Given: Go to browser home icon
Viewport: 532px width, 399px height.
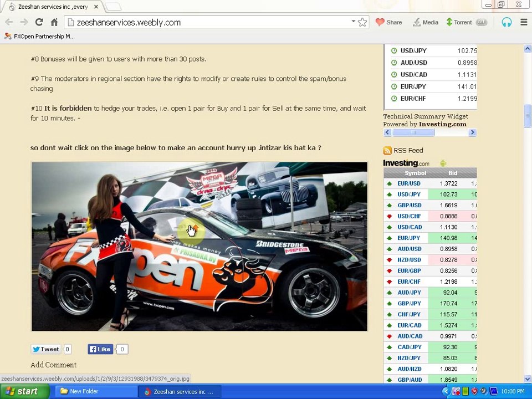Looking at the screenshot, I should coord(54,22).
